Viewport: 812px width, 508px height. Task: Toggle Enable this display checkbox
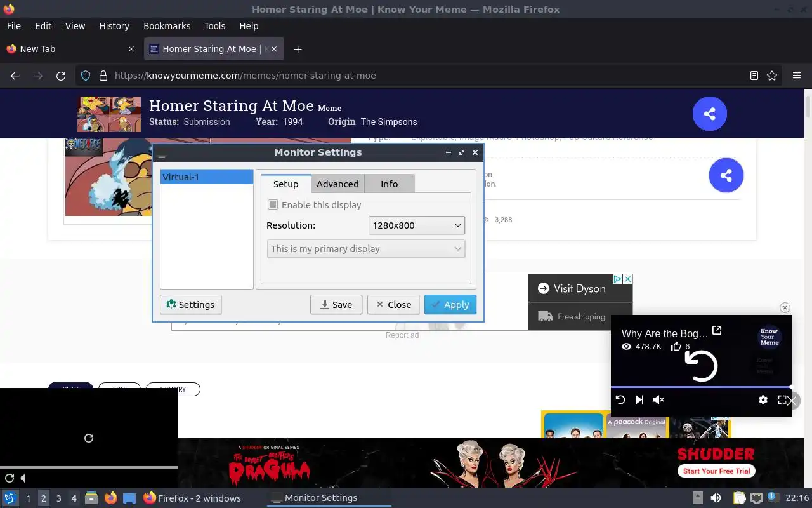click(273, 204)
